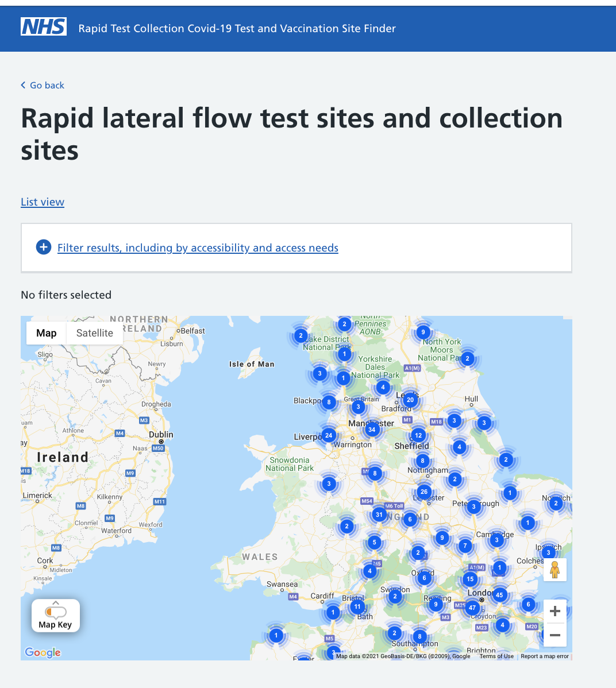Switch to Satellite view
Screen dimensions: 616x688
[94, 333]
